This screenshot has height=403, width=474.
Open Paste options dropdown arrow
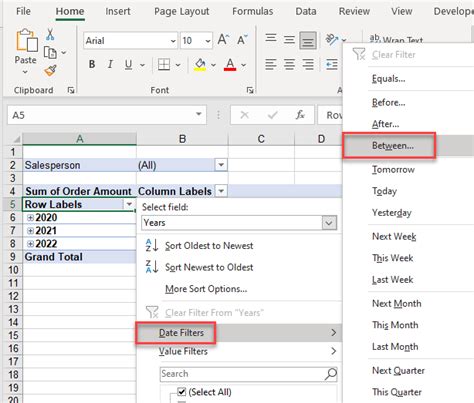pyautogui.click(x=25, y=72)
